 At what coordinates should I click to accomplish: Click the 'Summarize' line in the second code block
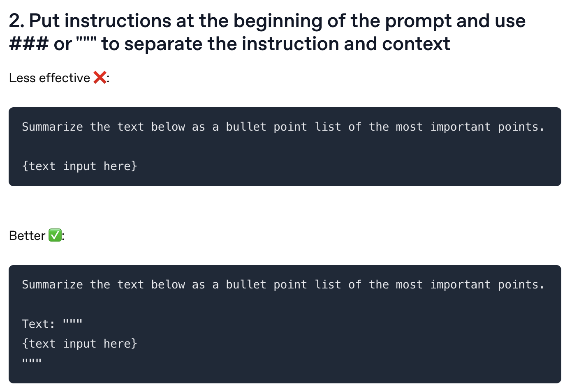click(x=283, y=284)
